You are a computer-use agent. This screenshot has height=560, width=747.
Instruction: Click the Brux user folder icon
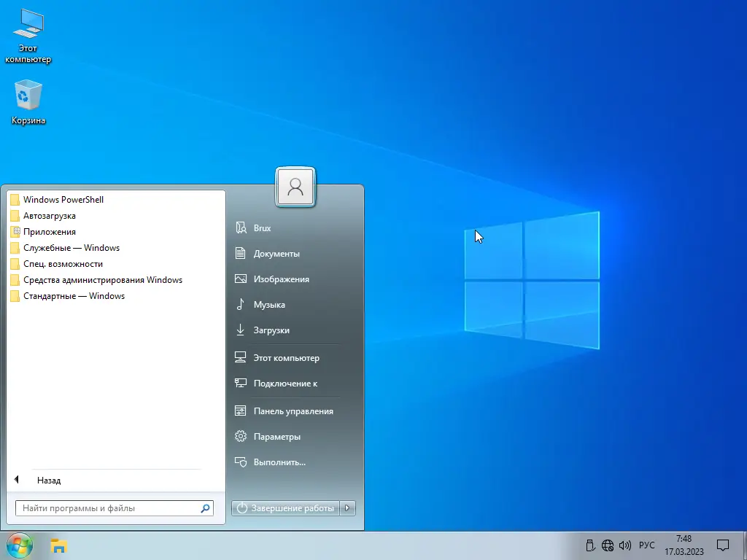(241, 227)
